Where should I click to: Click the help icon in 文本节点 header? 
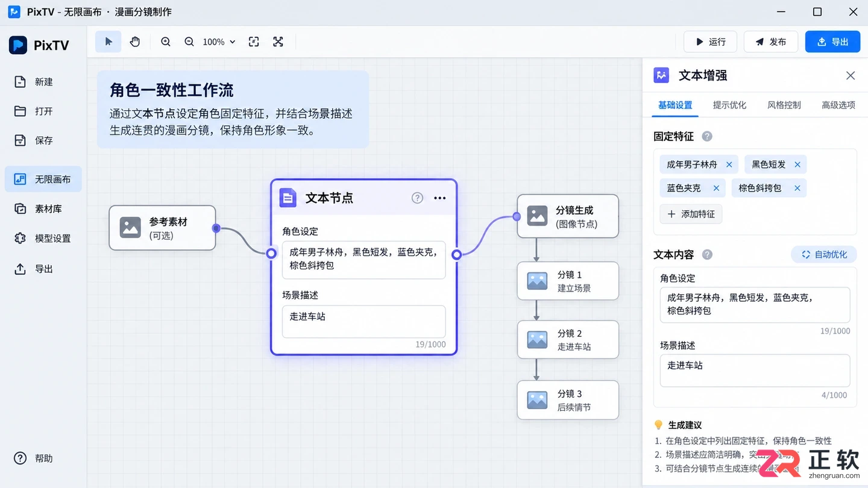pyautogui.click(x=417, y=198)
